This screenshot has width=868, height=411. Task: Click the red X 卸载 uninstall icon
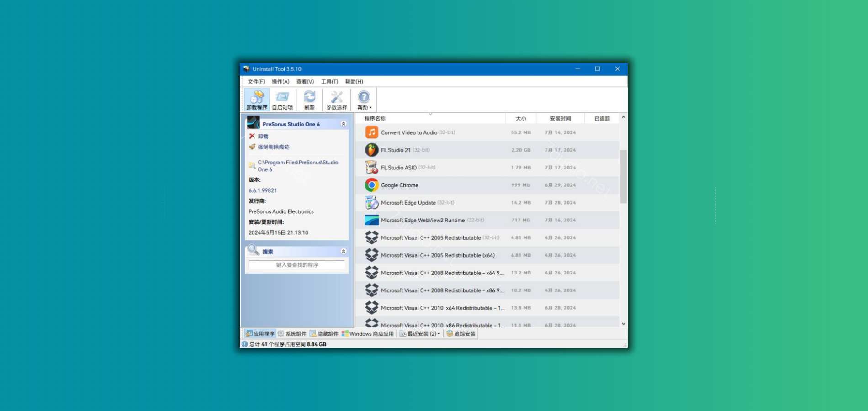click(252, 136)
